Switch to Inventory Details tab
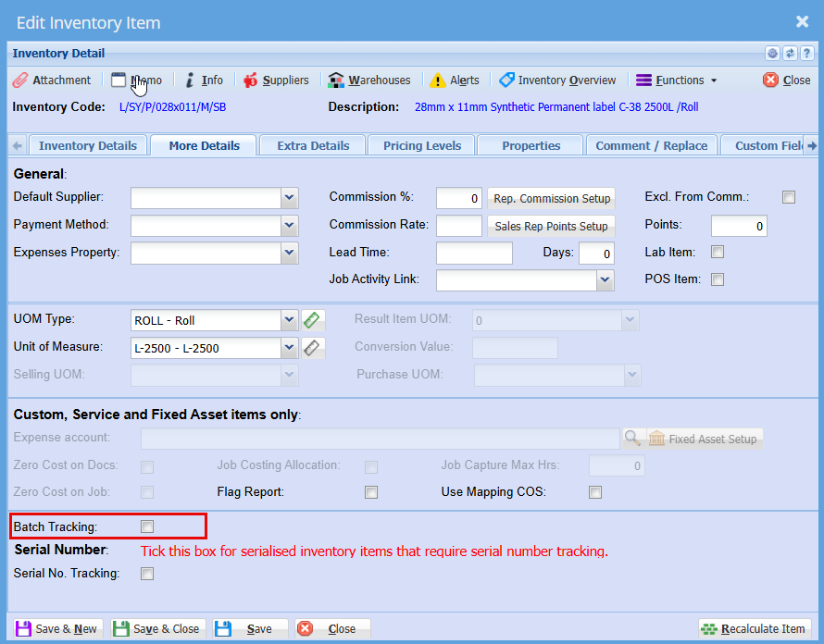 (88, 145)
